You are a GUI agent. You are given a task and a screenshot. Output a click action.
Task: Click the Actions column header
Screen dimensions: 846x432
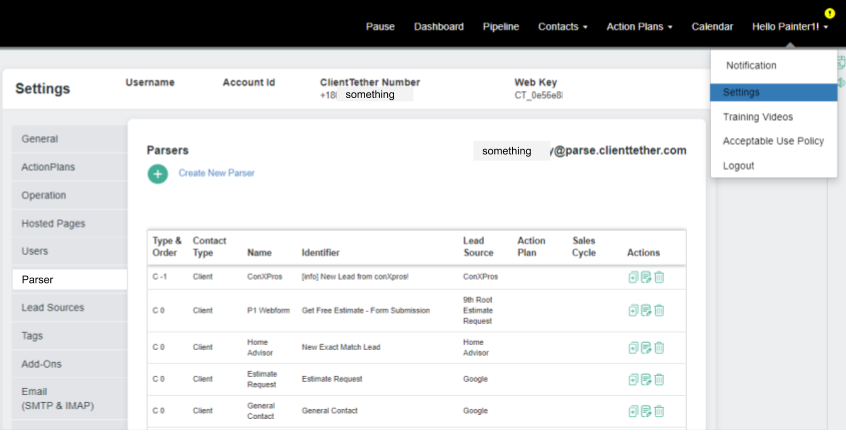(x=643, y=252)
